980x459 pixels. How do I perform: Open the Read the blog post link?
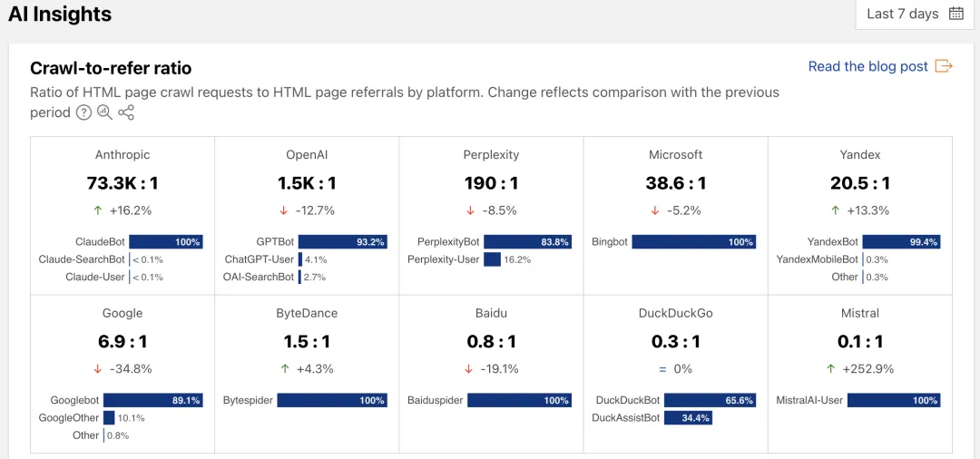[867, 66]
